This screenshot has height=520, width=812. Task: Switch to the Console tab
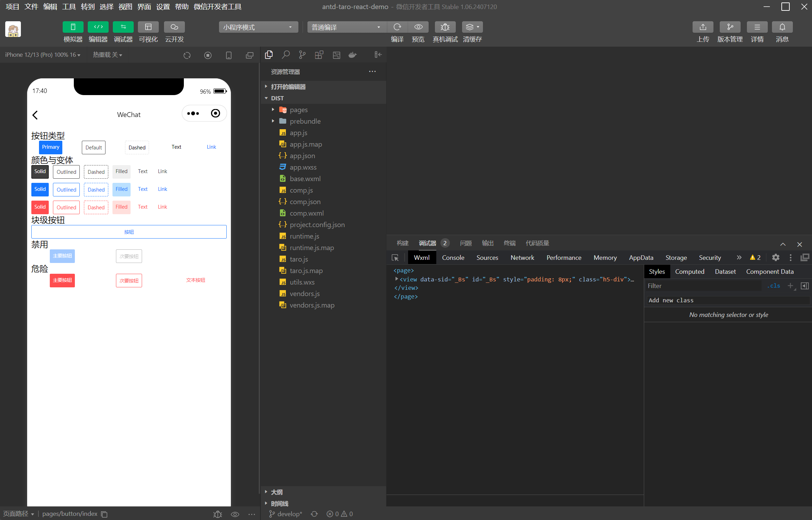tap(453, 258)
